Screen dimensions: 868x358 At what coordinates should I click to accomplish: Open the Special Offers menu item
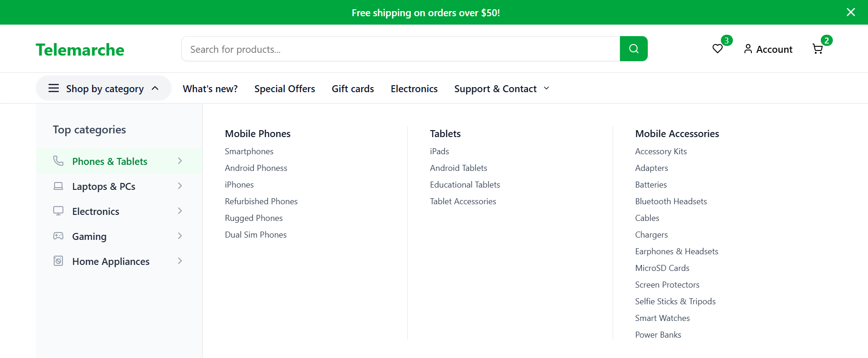pos(285,88)
